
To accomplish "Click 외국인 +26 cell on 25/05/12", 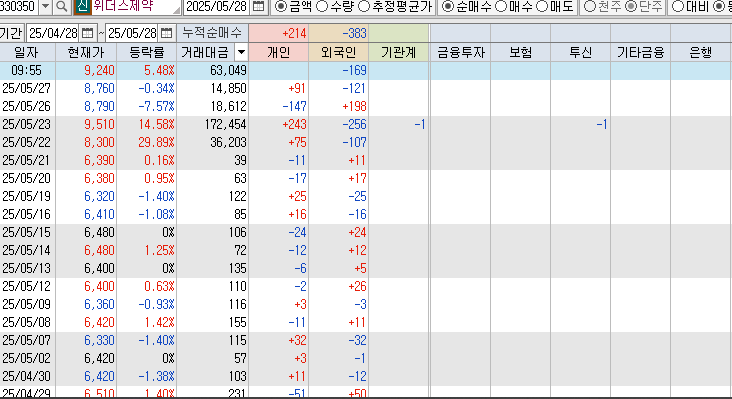I will tap(357, 287).
